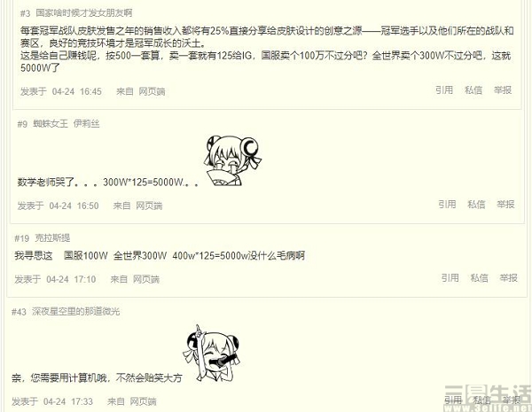Open username 国家啥时候才发女朋友啊

(x=84, y=13)
